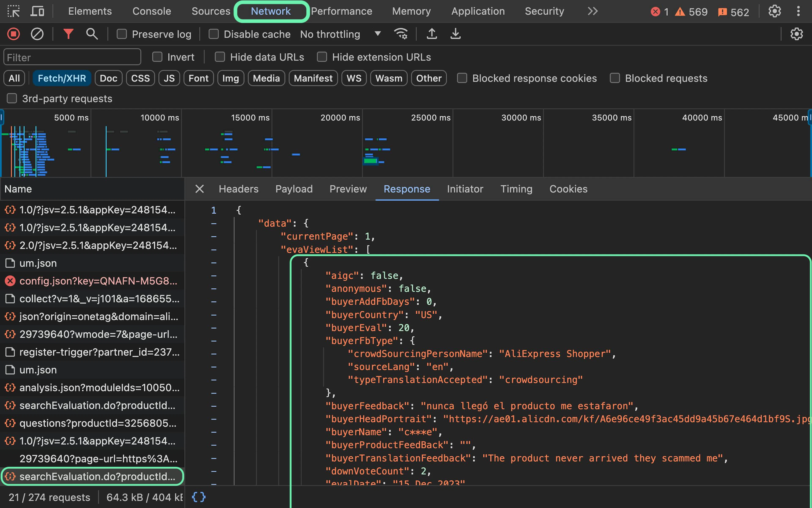Open the Timing sub-tab
Viewport: 812px width, 508px height.
pyautogui.click(x=516, y=189)
